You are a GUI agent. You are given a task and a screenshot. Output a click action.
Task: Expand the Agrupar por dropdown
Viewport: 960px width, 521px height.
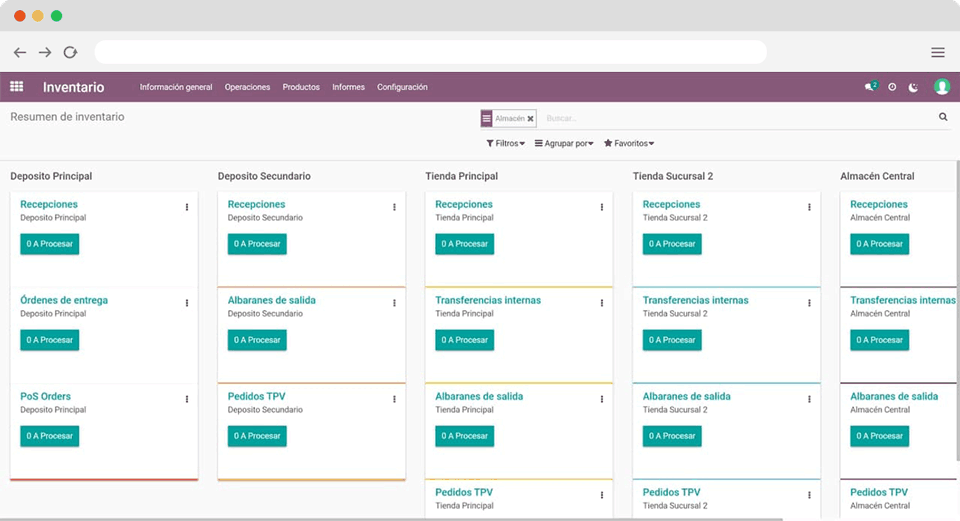(564, 144)
